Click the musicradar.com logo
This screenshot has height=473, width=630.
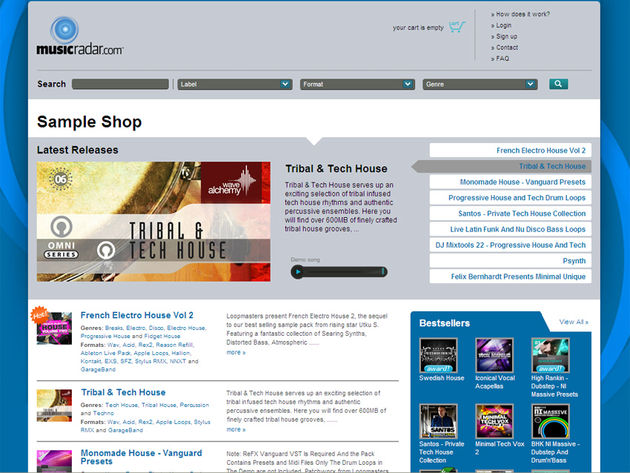coord(80,36)
